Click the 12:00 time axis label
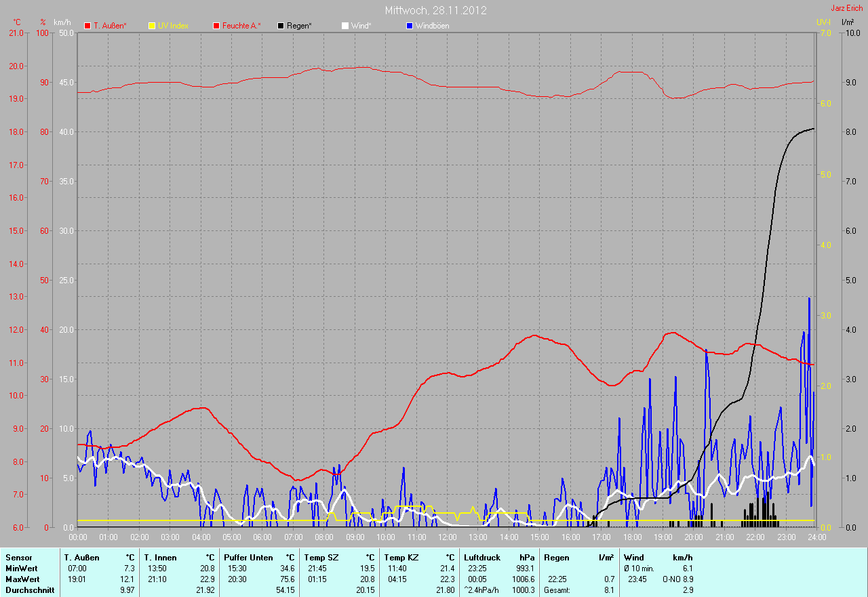This screenshot has height=597, width=868. coord(448,537)
